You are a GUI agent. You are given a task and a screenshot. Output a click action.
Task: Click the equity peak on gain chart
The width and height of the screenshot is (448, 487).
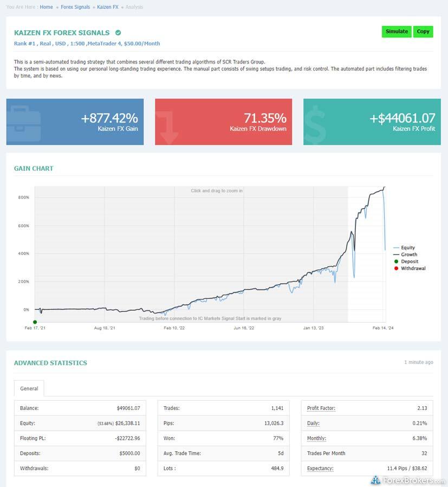[384, 188]
